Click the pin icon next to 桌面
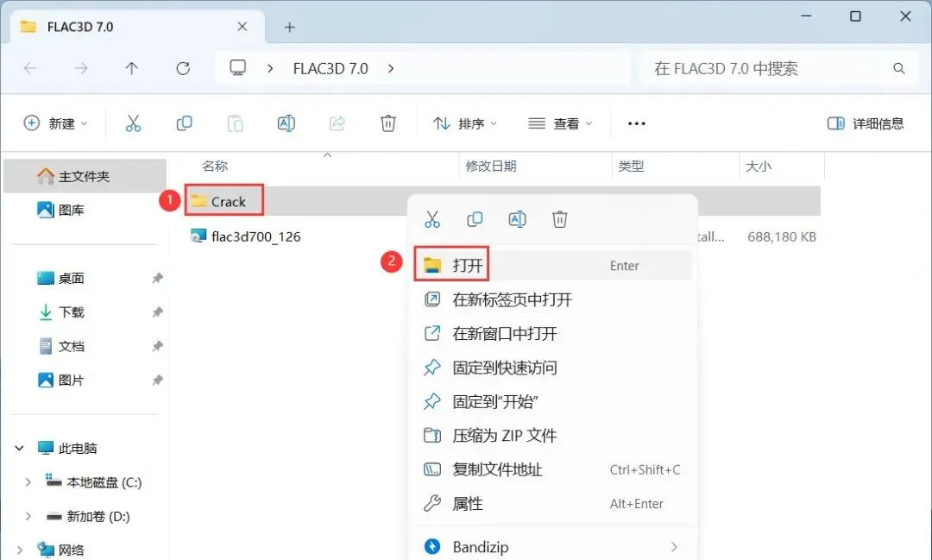This screenshot has width=932, height=560. click(158, 278)
